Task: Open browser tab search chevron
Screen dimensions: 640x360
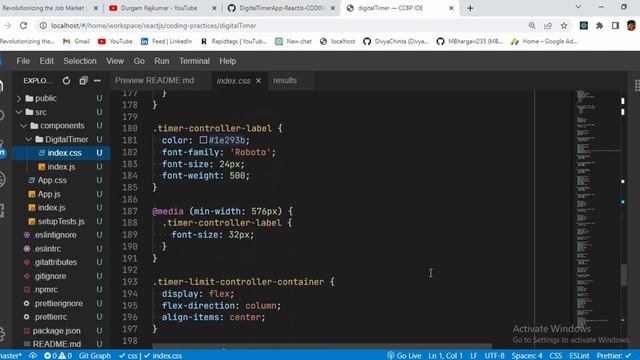Action: [x=578, y=7]
